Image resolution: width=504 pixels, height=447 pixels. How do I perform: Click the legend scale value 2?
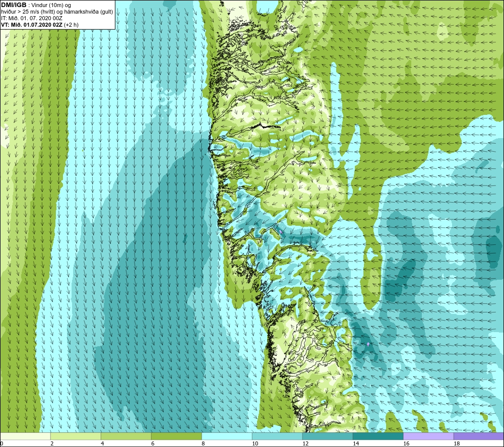tap(52, 443)
